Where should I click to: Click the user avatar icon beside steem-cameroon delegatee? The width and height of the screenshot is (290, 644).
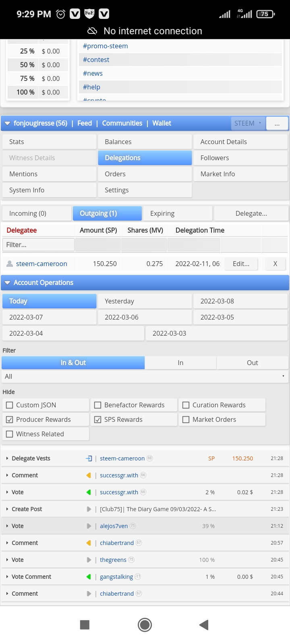(x=10, y=264)
